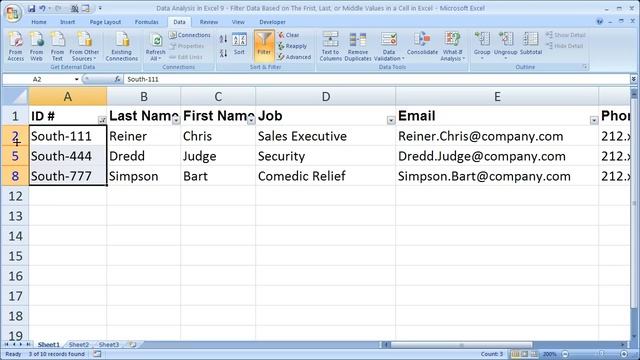Screen dimensions: 640x360
Task: Open Outline group dialog launcher
Action: click(584, 67)
